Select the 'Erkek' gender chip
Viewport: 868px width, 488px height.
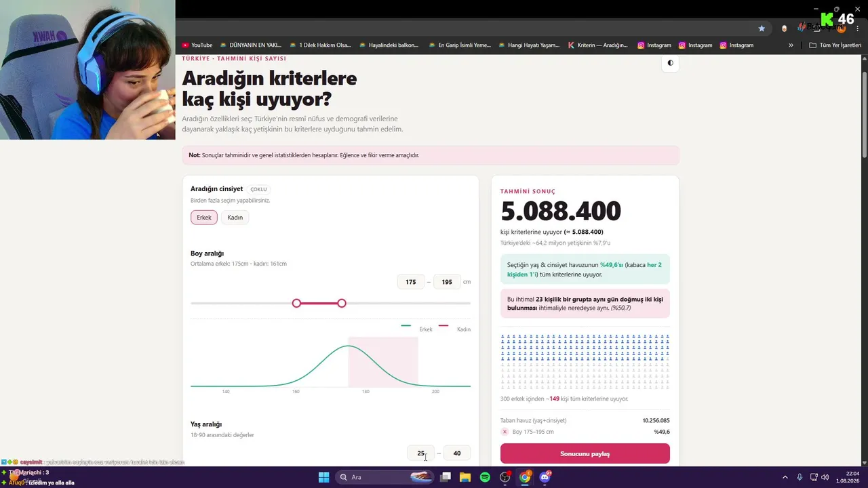[204, 218]
